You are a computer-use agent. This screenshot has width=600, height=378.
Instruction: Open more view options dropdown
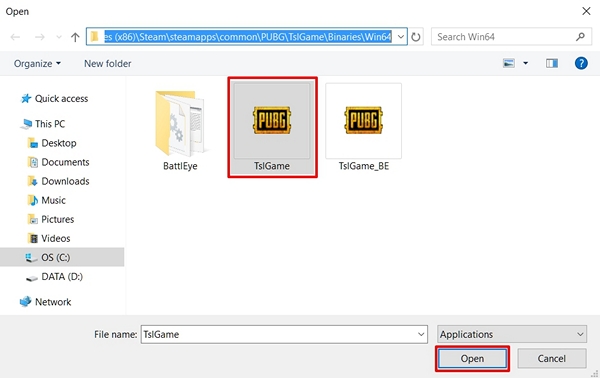click(526, 63)
